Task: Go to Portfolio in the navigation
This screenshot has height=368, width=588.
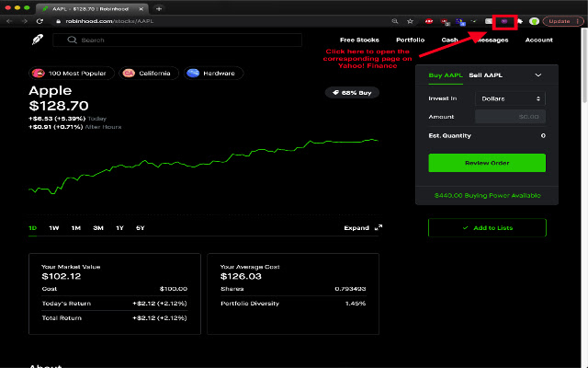Action: (x=411, y=40)
